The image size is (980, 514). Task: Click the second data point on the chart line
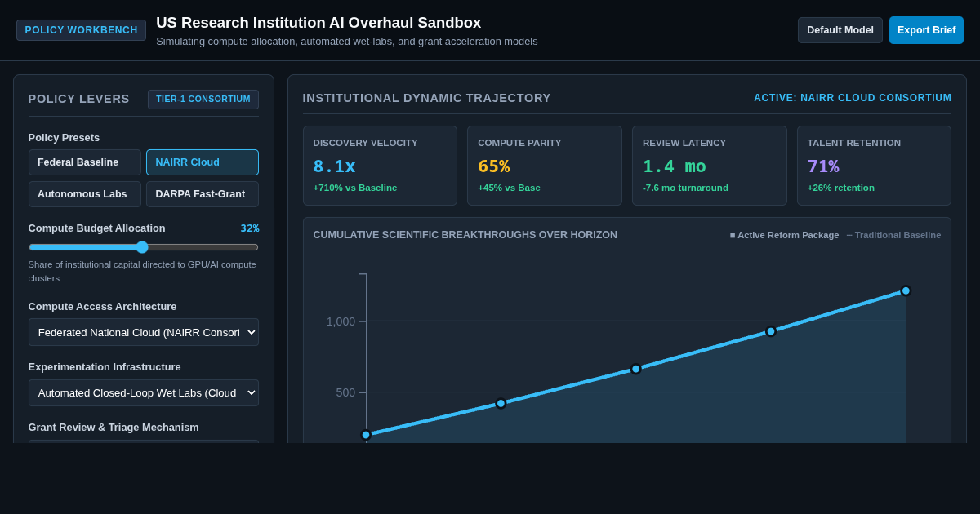(x=501, y=403)
